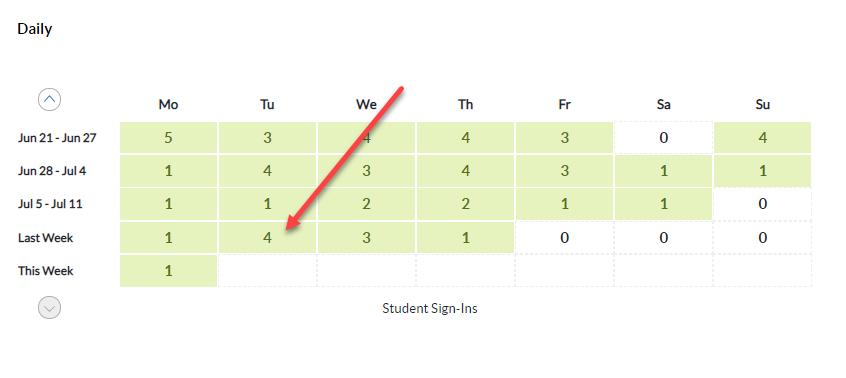Click Last Week Friday cell showing 0
Viewport: 846px width, 378px height.
[564, 237]
